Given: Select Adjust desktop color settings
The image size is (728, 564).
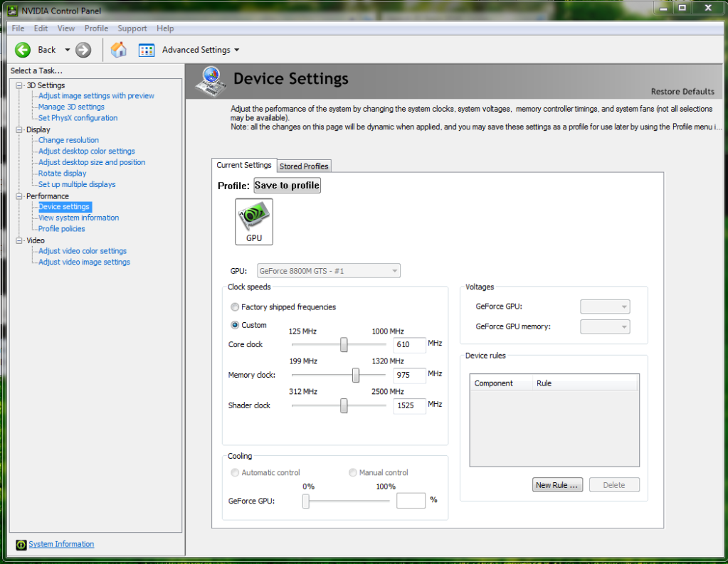Looking at the screenshot, I should (x=86, y=151).
